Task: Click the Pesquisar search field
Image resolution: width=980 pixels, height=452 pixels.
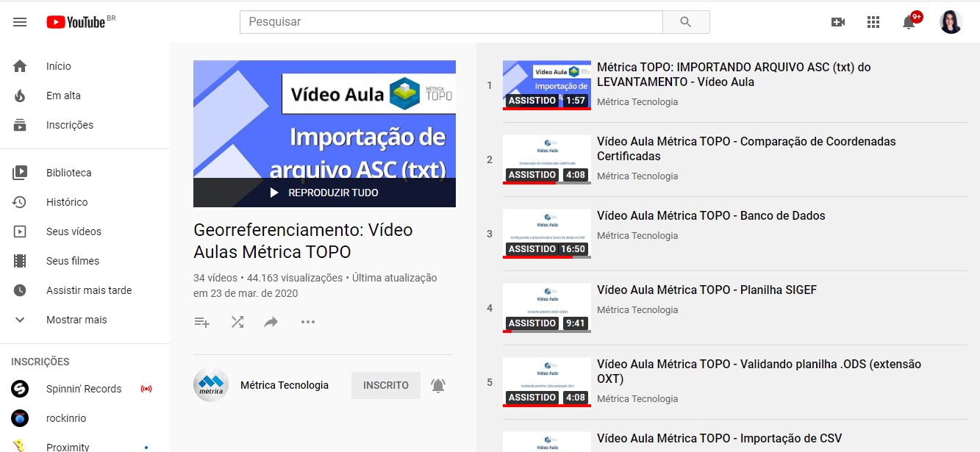Action: 451,22
